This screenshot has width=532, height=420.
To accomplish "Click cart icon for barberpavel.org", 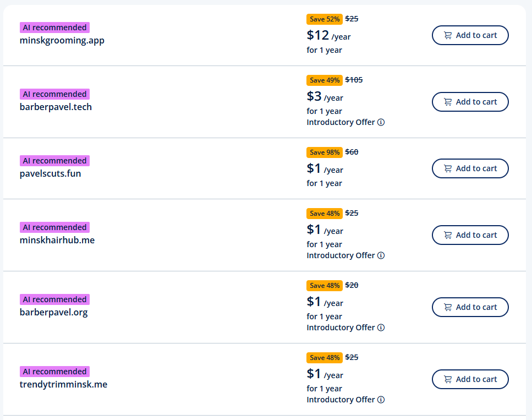I will [448, 307].
